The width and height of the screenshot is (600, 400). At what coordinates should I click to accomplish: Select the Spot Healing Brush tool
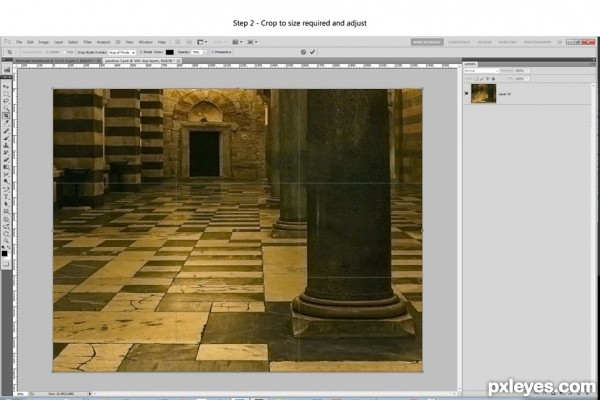tap(6, 129)
